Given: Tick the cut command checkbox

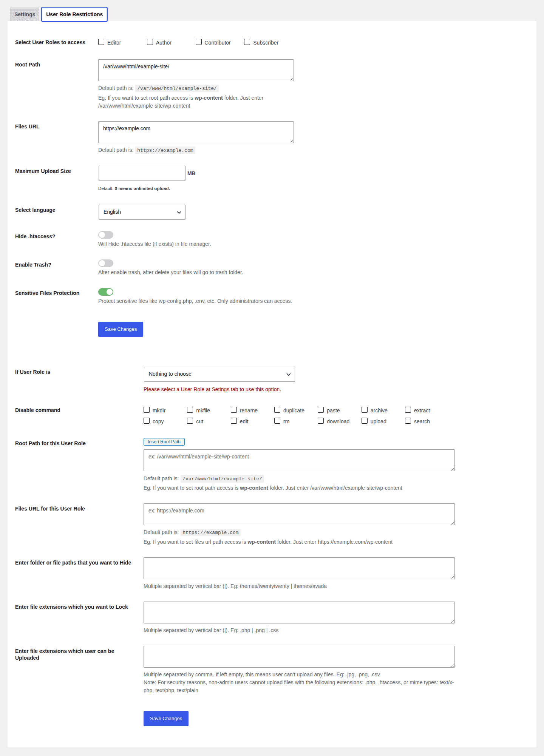Looking at the screenshot, I should tap(190, 421).
